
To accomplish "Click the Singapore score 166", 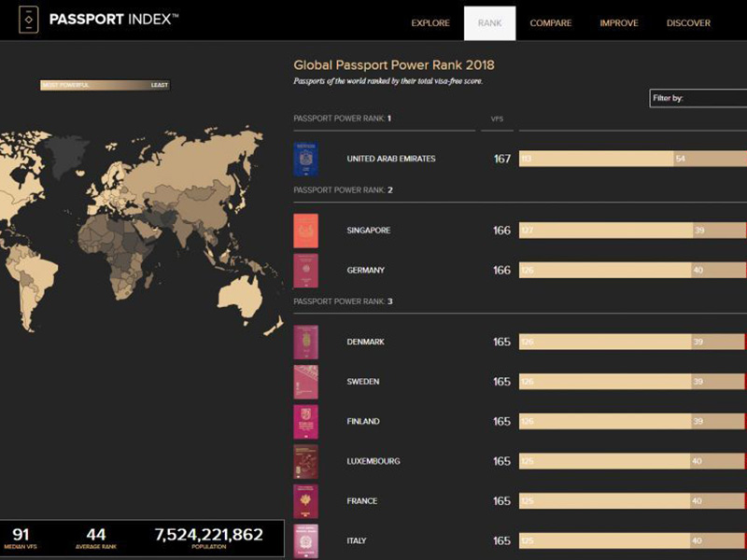I will [x=501, y=231].
